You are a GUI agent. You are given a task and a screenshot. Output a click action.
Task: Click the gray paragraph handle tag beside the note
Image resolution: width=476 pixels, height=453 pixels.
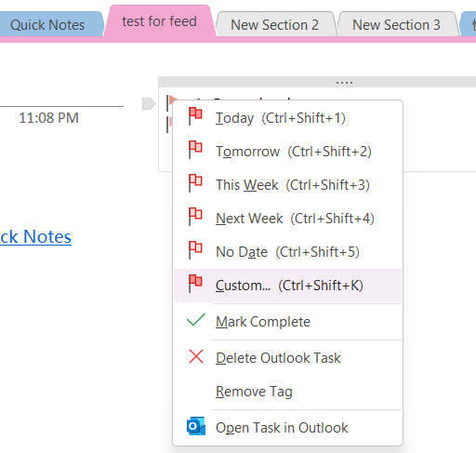click(149, 103)
